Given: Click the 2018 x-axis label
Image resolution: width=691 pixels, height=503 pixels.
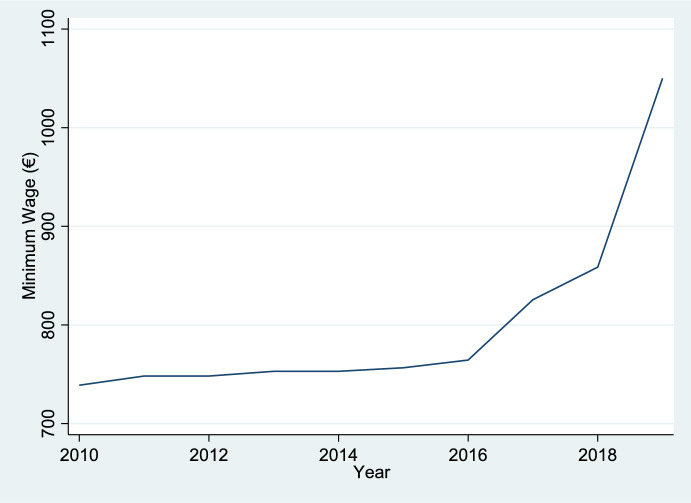Looking at the screenshot, I should 598,455.
